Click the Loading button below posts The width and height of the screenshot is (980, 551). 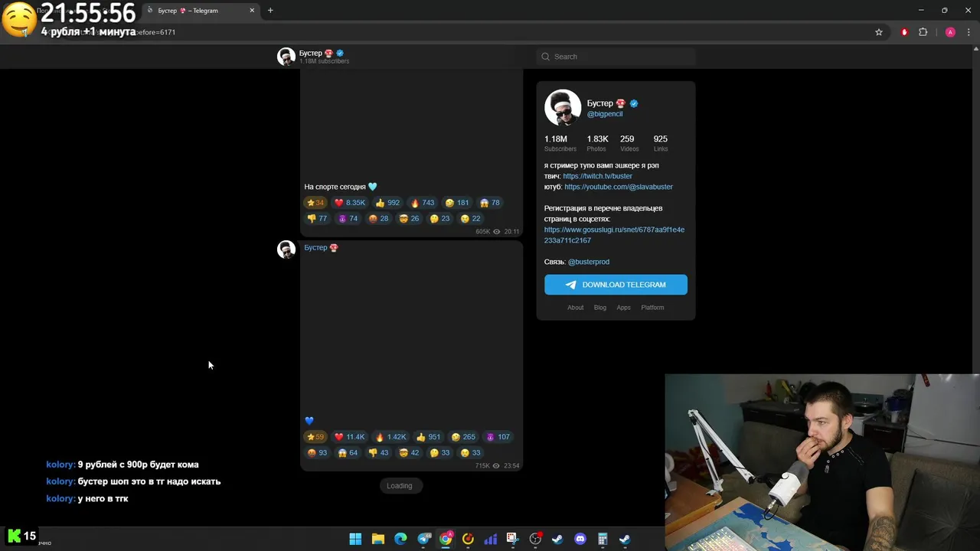tap(399, 486)
